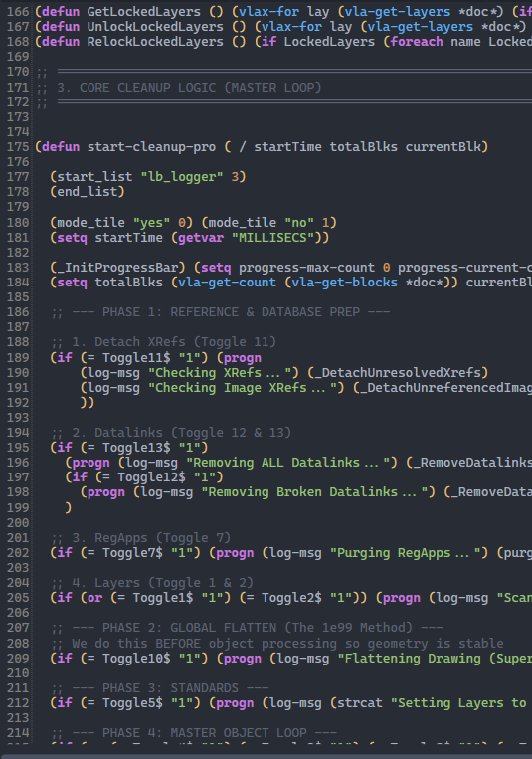Click line number 189 in the gutter

18,358
